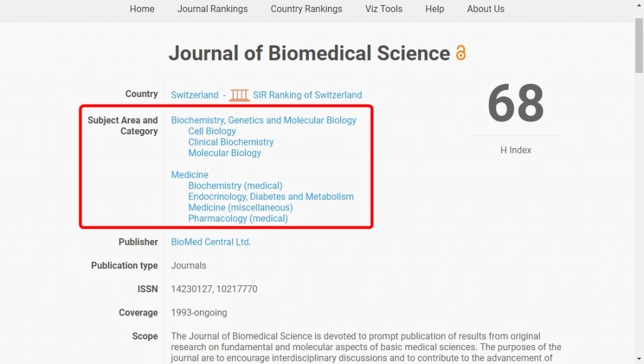Open Endocrinology, Diabetes and Metabolism link
This screenshot has width=644, height=364.
click(x=271, y=196)
